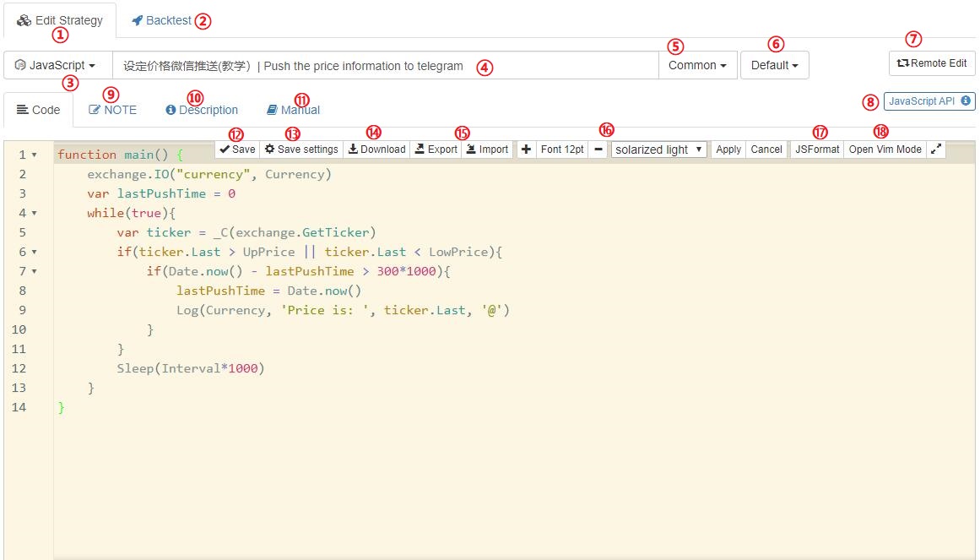Screen dimensions: 980x560
Task: Open the solarized light theme selector
Action: [658, 150]
